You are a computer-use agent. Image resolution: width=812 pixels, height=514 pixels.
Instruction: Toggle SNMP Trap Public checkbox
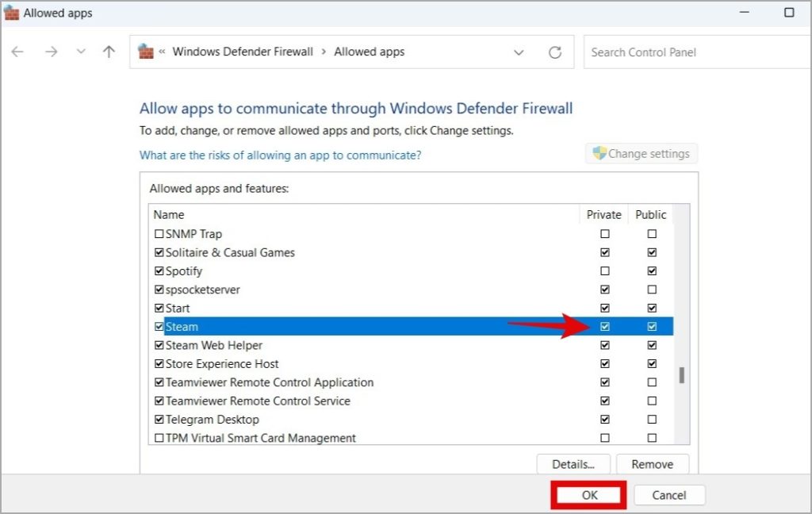[652, 234]
